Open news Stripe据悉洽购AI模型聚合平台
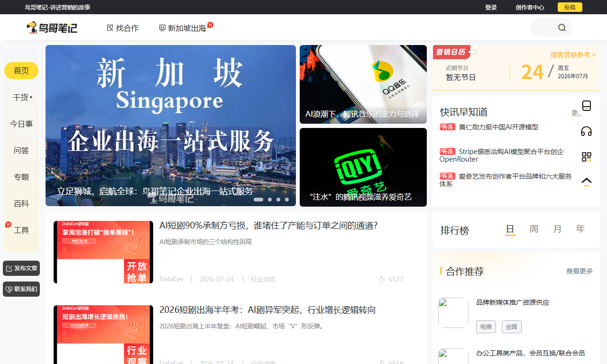Image resolution: width=607 pixels, height=364 pixels. (502, 155)
